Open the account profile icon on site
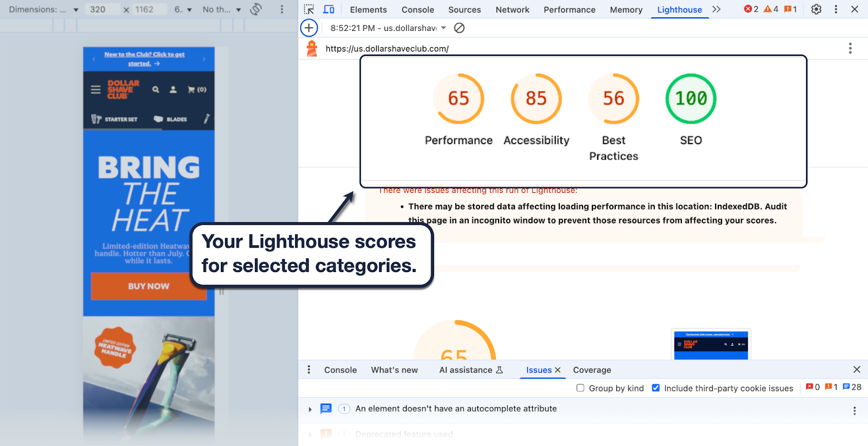The height and width of the screenshot is (446, 868). (173, 89)
